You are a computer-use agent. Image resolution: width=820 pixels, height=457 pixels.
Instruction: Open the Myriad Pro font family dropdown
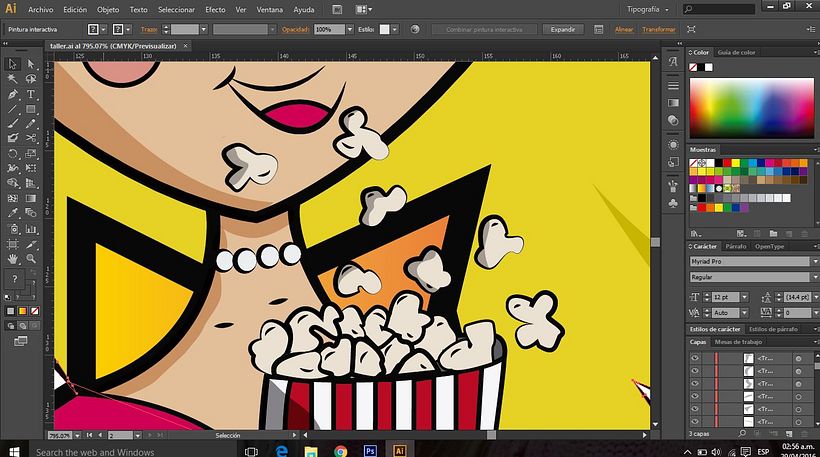[x=814, y=261]
